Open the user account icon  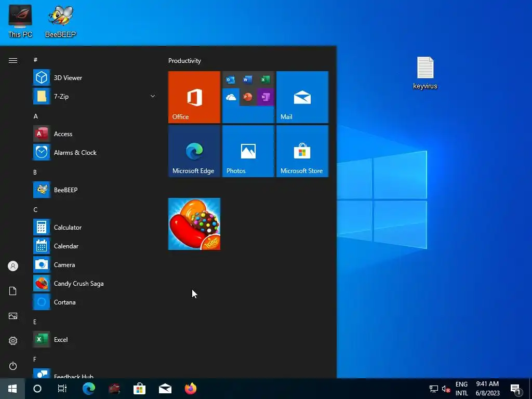click(x=13, y=266)
